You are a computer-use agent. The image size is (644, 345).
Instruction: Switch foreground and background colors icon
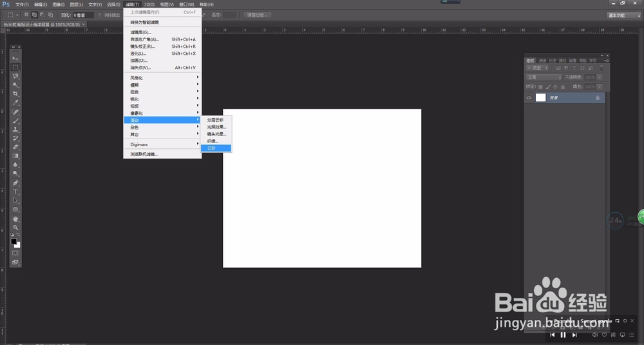tap(18, 234)
